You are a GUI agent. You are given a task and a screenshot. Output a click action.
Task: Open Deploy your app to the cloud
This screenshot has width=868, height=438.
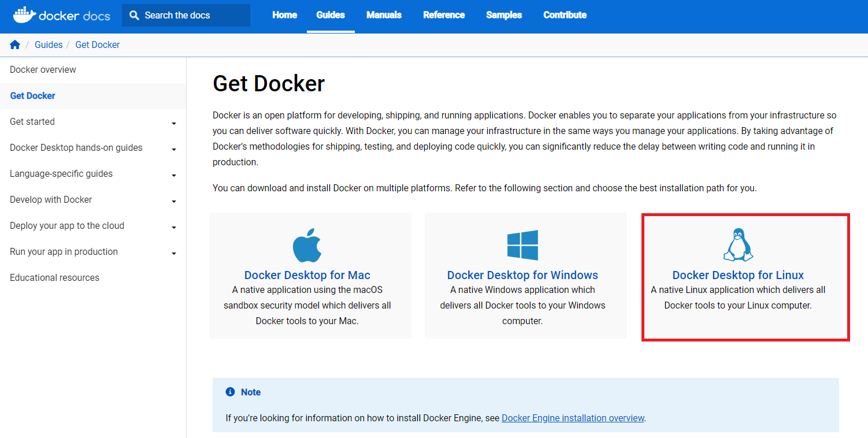point(67,226)
